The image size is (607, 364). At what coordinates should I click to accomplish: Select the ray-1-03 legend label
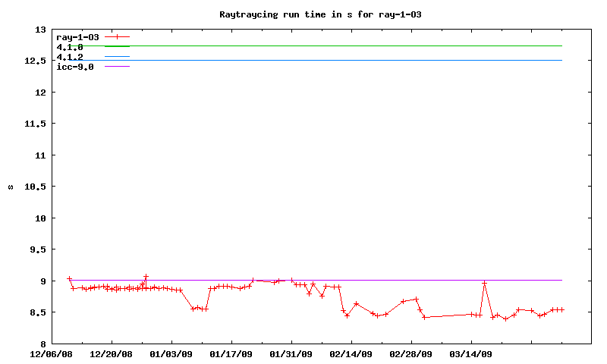tap(78, 36)
